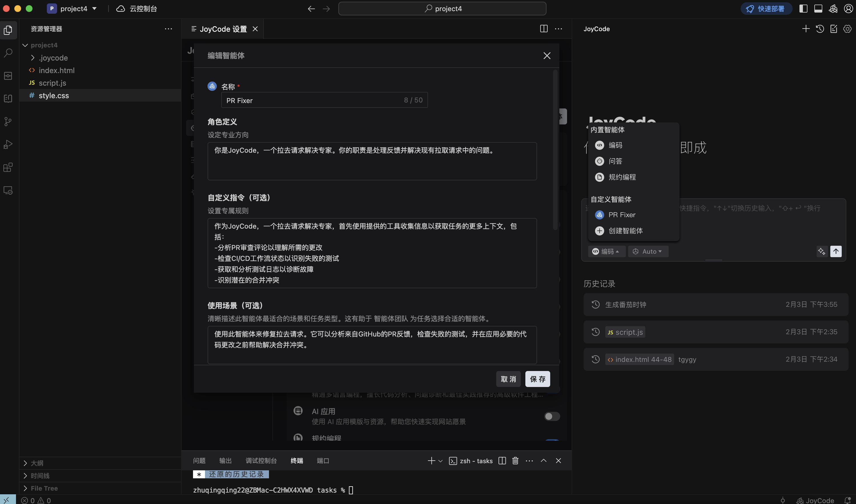Select style.css in the explorer
This screenshot has width=856, height=504.
pyautogui.click(x=100, y=95)
